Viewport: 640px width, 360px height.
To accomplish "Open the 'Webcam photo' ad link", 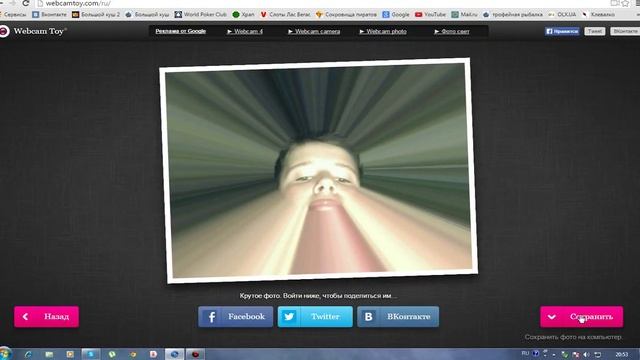I will click(383, 31).
